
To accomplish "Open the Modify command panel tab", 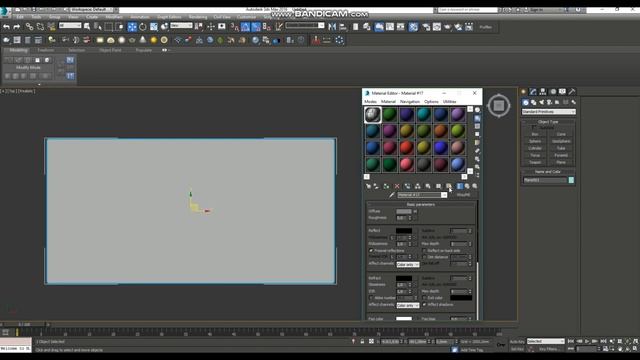I will [533, 91].
